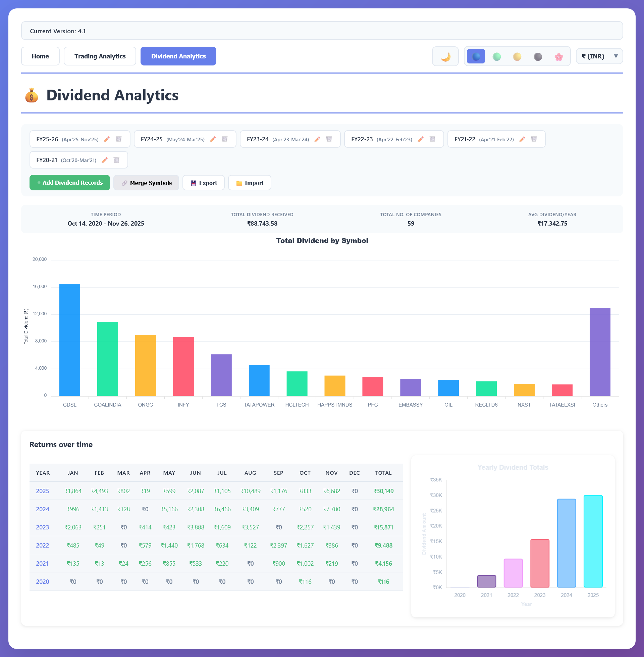Image resolution: width=644 pixels, height=657 pixels.
Task: Delete the FY20-21 record set
Action: tap(116, 160)
